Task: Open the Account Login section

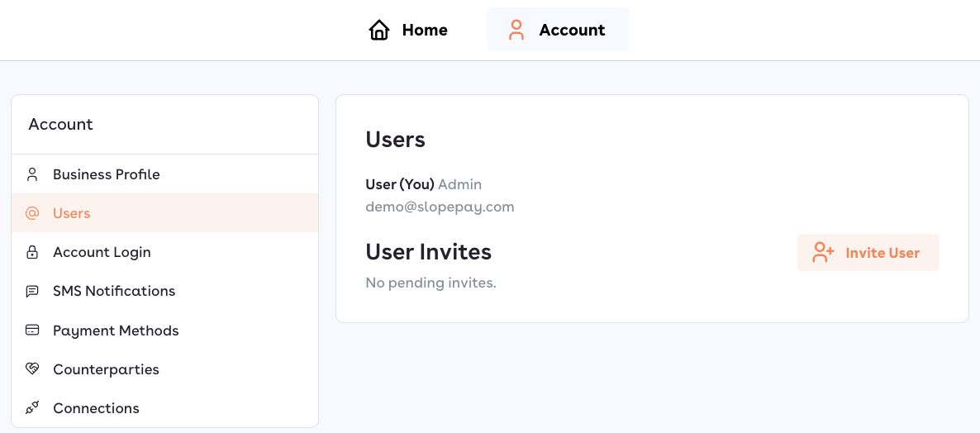Action: (102, 252)
